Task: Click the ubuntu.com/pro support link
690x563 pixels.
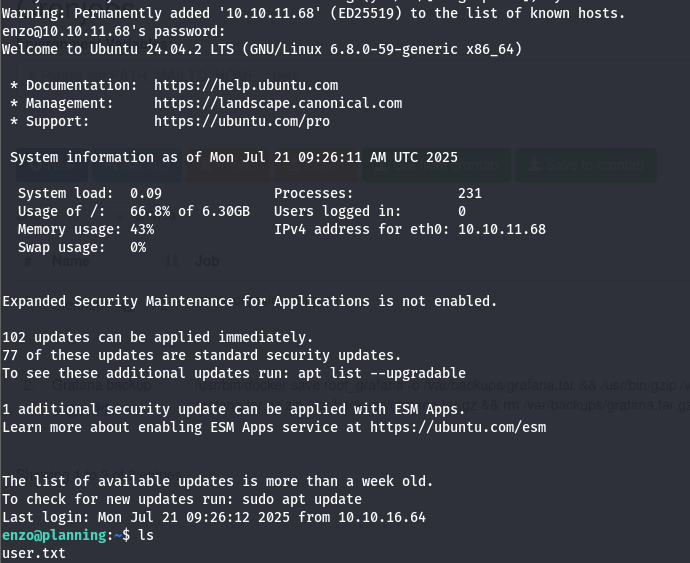Action: pos(242,121)
